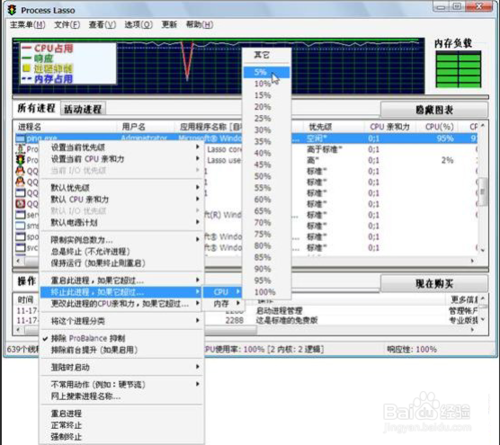500x445 pixels.
Task: Toggle the checked 排除 ProBalance 抑制 option
Action: click(88, 338)
